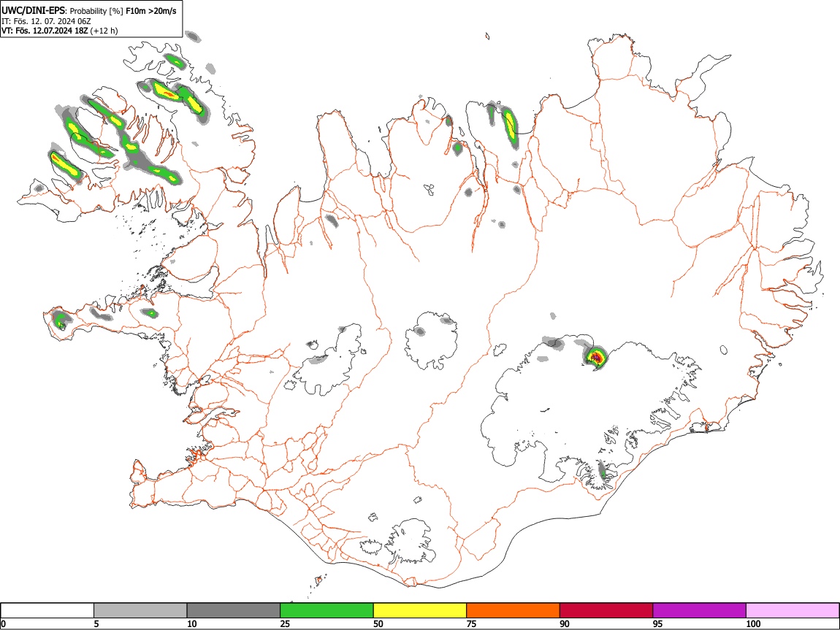The height and width of the screenshot is (630, 840).
Task: Click the 'F10m >20m/s' parameter label
Action: click(150, 11)
